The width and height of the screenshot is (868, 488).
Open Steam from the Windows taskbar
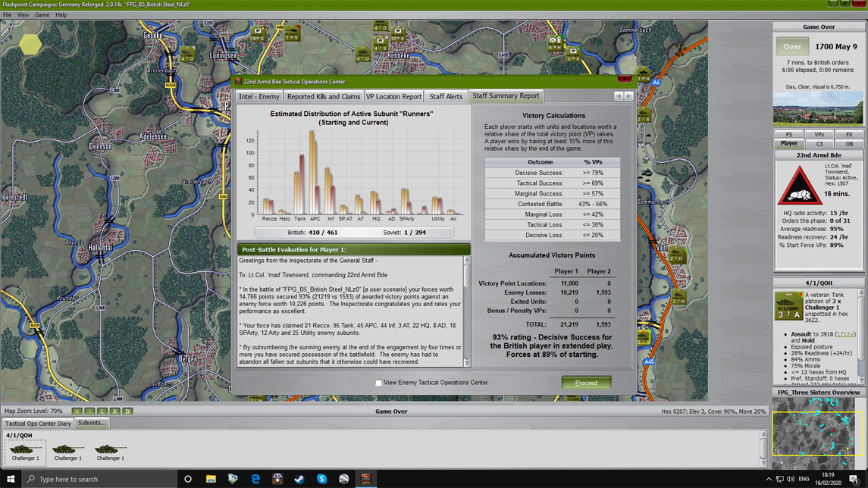click(299, 479)
